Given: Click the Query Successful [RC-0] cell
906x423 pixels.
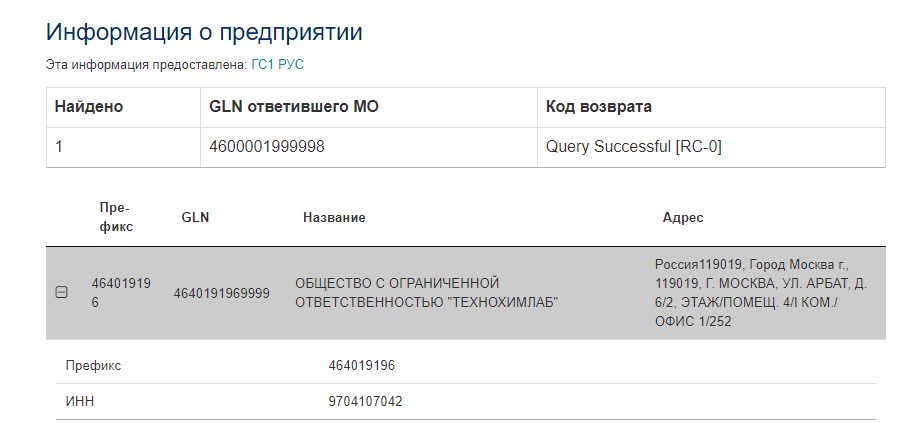Looking at the screenshot, I should coord(634,147).
